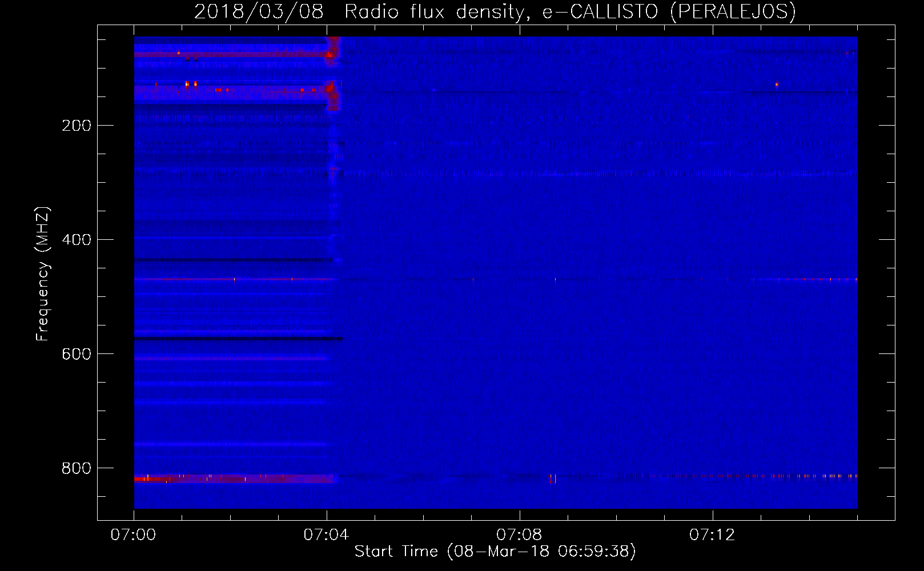The height and width of the screenshot is (571, 924).
Task: Click the 800 frequency tick label
Action: pyautogui.click(x=77, y=468)
